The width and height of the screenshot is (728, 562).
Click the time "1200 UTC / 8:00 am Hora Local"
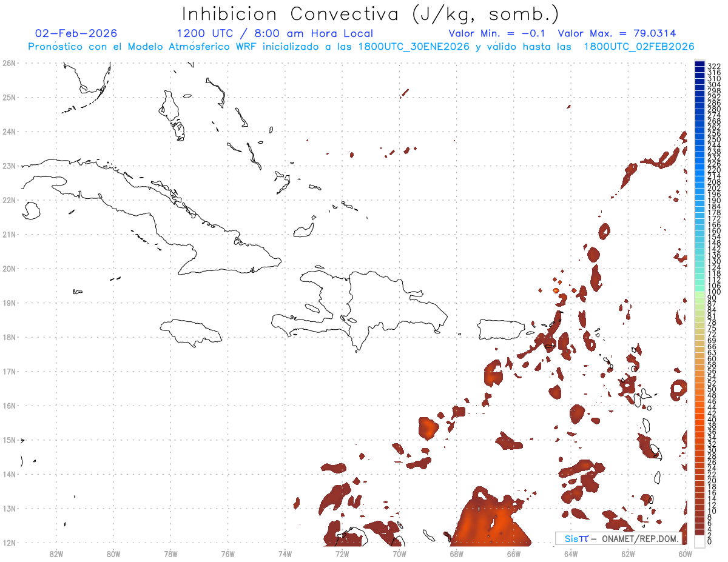[x=275, y=33]
